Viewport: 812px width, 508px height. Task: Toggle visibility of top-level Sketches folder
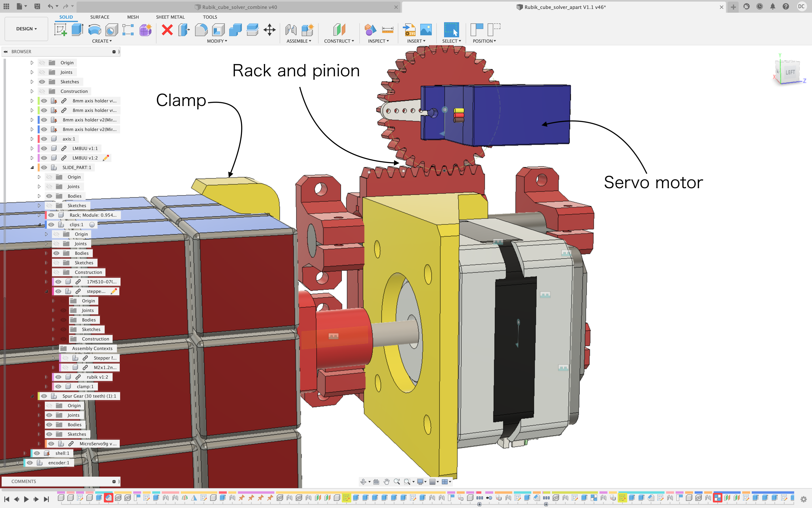coord(42,82)
